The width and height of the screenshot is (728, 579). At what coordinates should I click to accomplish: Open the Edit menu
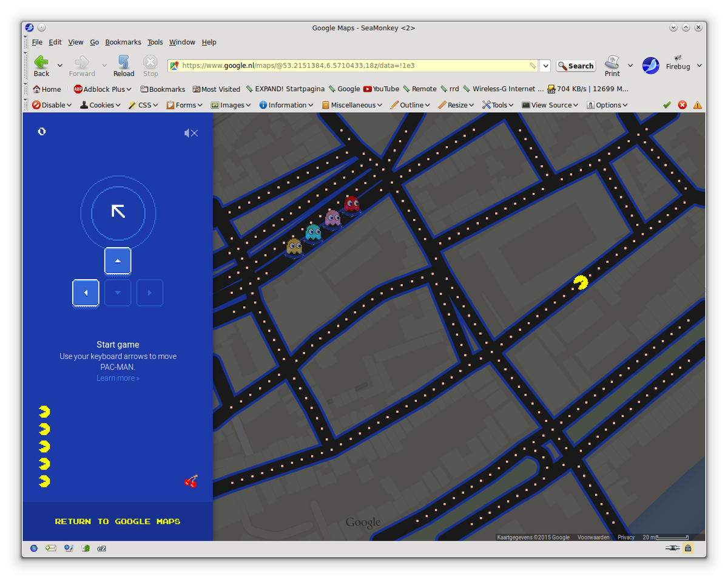pyautogui.click(x=55, y=42)
